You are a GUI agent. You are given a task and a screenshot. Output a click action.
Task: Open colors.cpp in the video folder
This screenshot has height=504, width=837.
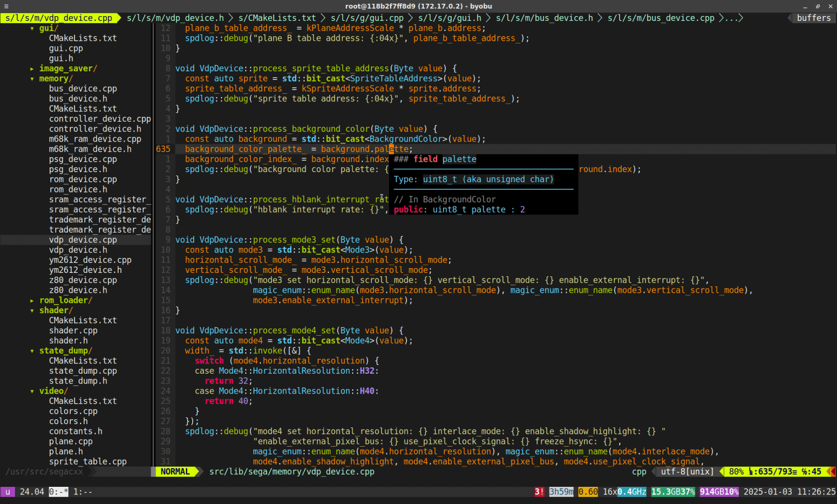point(73,411)
